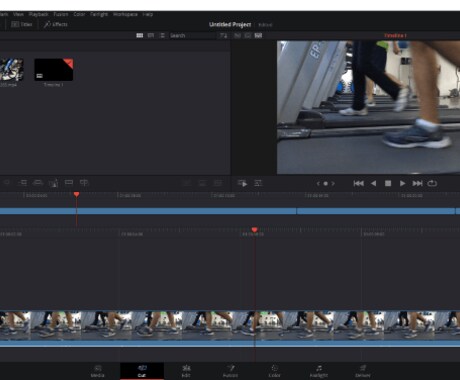Image resolution: width=460 pixels, height=380 pixels.
Task: Click the preview viewer image
Action: (368, 107)
